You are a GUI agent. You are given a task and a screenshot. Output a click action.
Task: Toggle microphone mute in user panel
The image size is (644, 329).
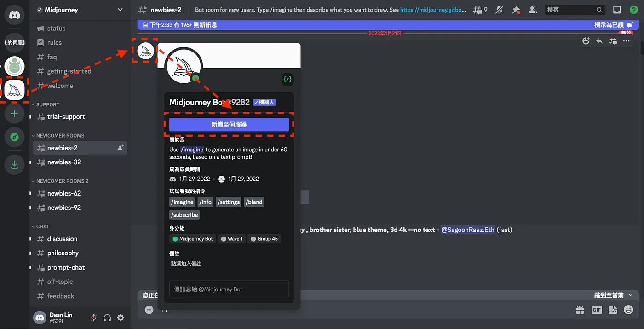coord(94,317)
